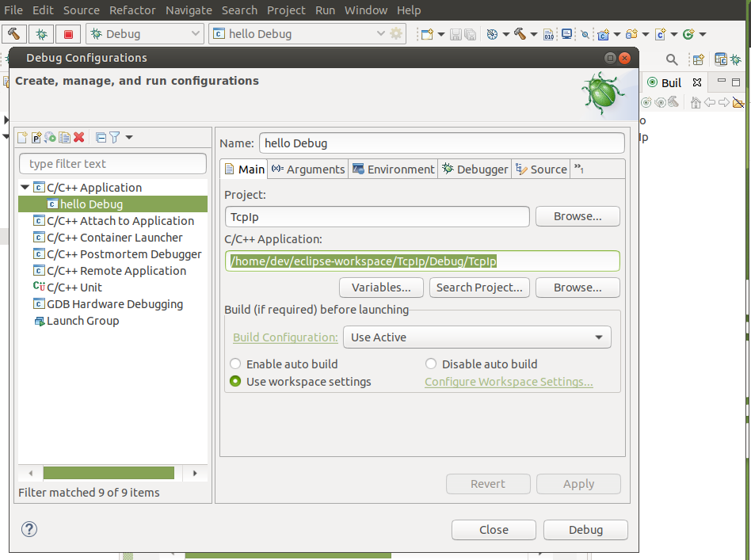Open the Refactor menu
Image resolution: width=751 pixels, height=560 pixels.
[x=132, y=10]
